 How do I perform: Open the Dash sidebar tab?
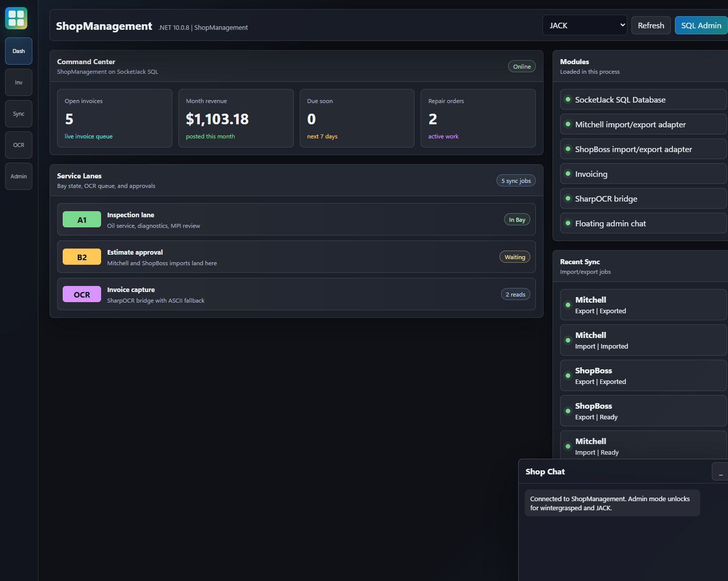(19, 51)
